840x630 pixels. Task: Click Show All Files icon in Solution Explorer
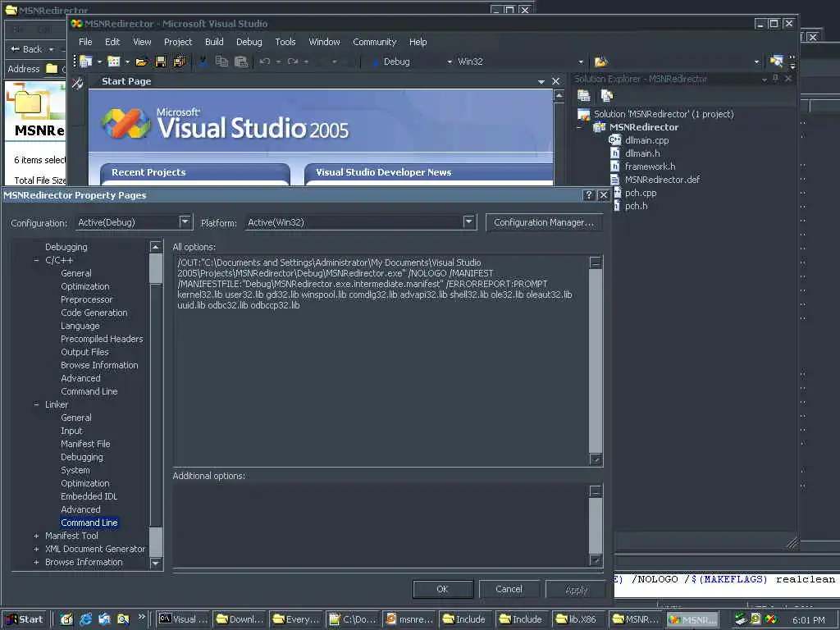(606, 96)
